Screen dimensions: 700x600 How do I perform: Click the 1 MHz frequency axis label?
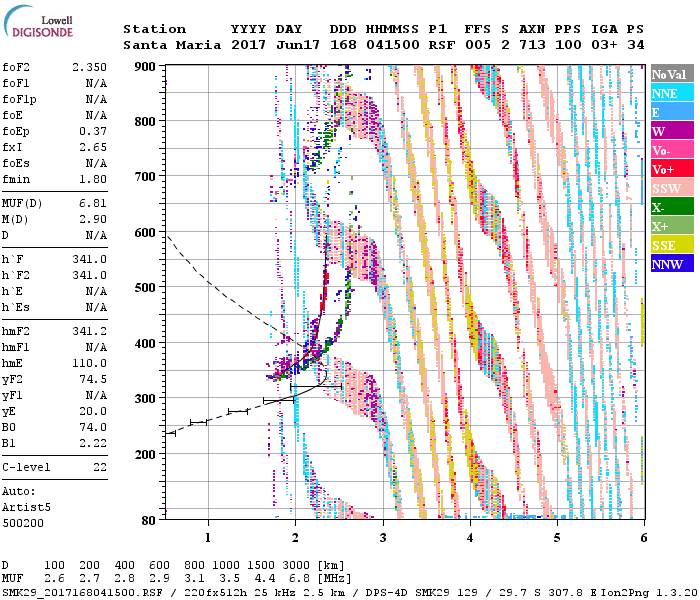208,538
